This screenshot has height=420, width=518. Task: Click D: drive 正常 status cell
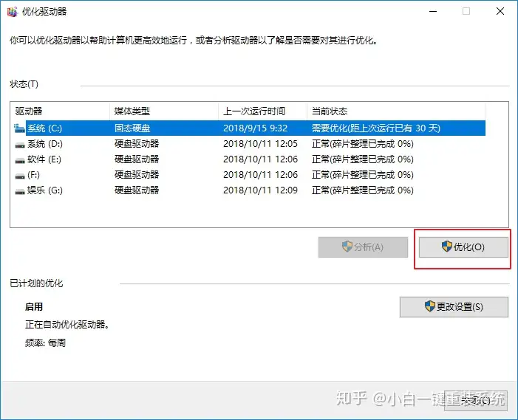tap(362, 144)
